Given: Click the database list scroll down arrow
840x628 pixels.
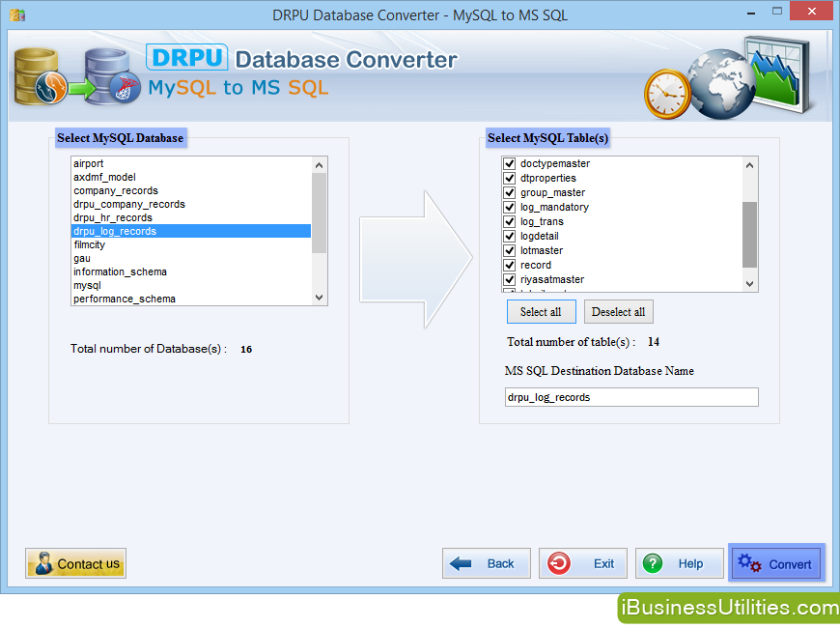Looking at the screenshot, I should 320,298.
